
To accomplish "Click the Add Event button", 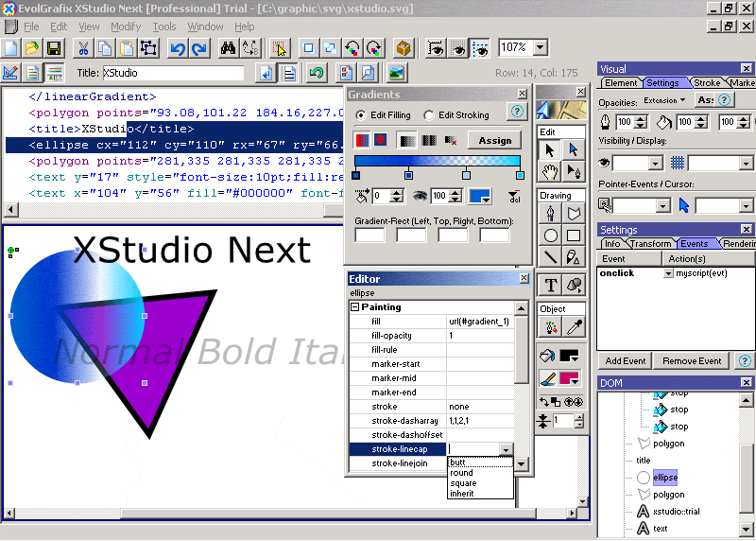I will pos(625,361).
